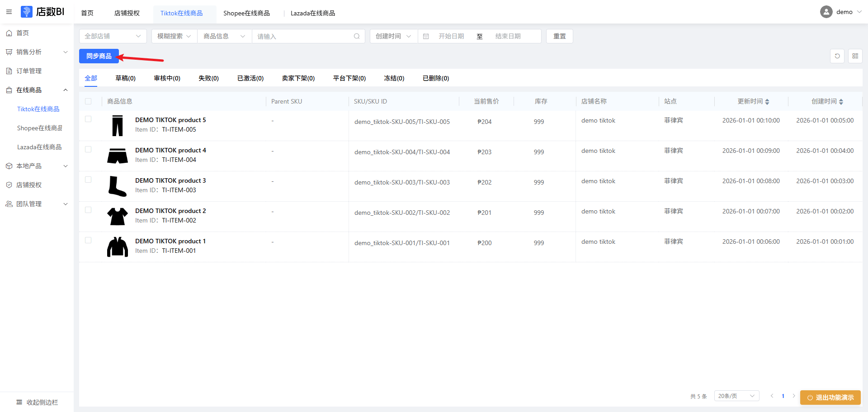Select the DEMO TIKTOK product 3 checkbox
The height and width of the screenshot is (412, 868).
[x=88, y=180]
